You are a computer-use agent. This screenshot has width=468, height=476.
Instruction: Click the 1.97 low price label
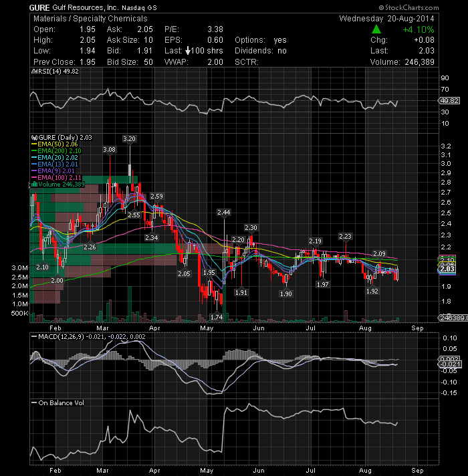pyautogui.click(x=323, y=284)
